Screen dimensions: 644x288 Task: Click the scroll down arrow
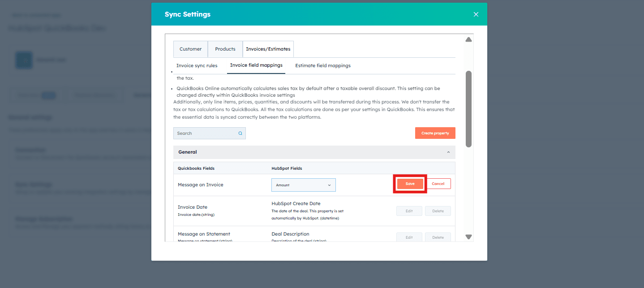[x=469, y=236]
